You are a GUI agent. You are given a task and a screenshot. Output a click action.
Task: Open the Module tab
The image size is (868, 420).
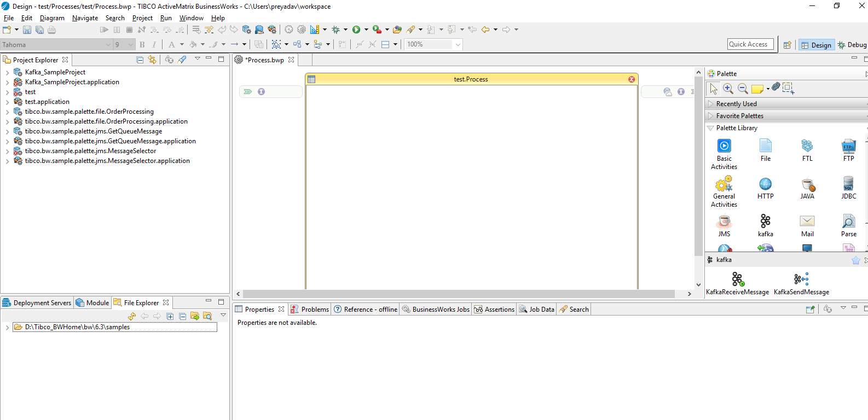point(92,303)
